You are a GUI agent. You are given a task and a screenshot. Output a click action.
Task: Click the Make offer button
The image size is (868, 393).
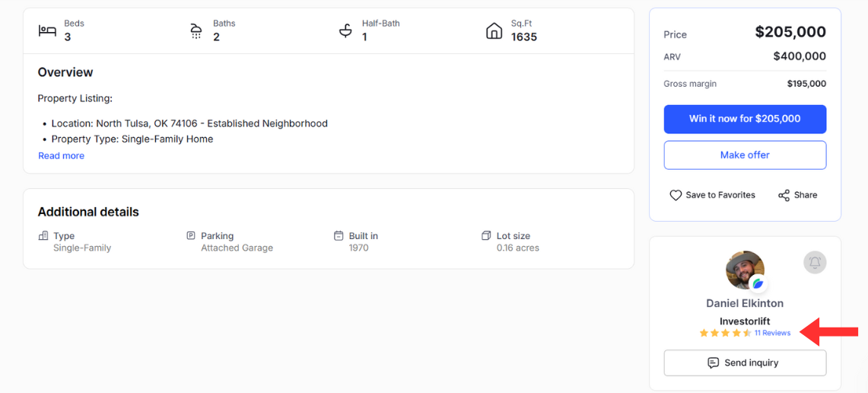745,155
